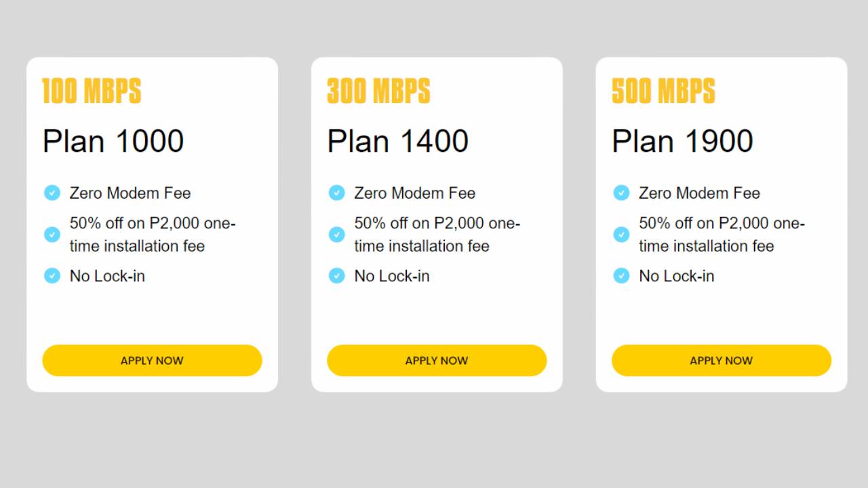Select the 300 MBPS speed heading

coord(378,91)
